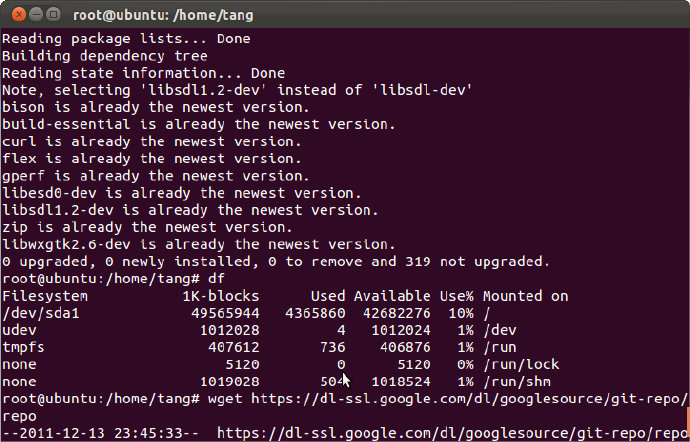
Task: Click the '736' used value
Action: coord(332,348)
